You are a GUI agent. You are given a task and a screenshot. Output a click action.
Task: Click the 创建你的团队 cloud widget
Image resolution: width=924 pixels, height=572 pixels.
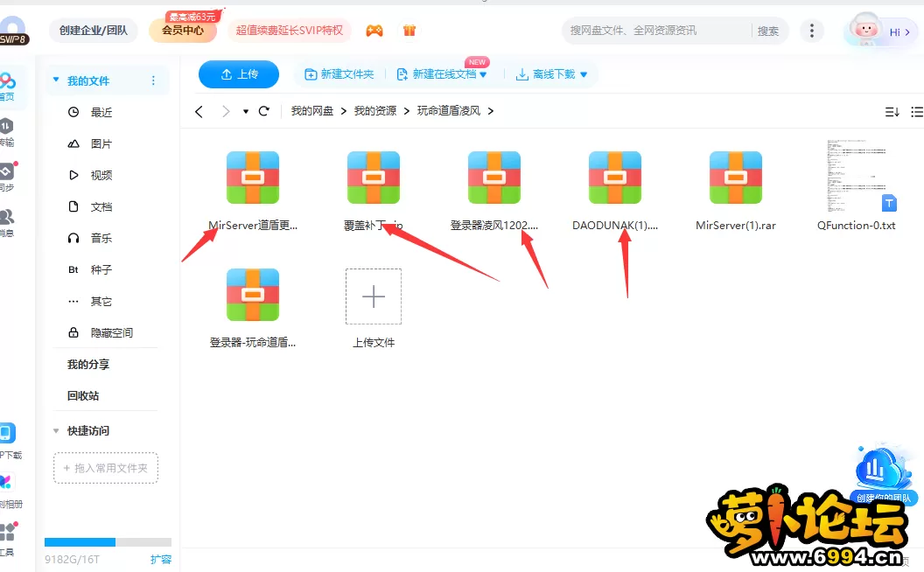pyautogui.click(x=883, y=476)
